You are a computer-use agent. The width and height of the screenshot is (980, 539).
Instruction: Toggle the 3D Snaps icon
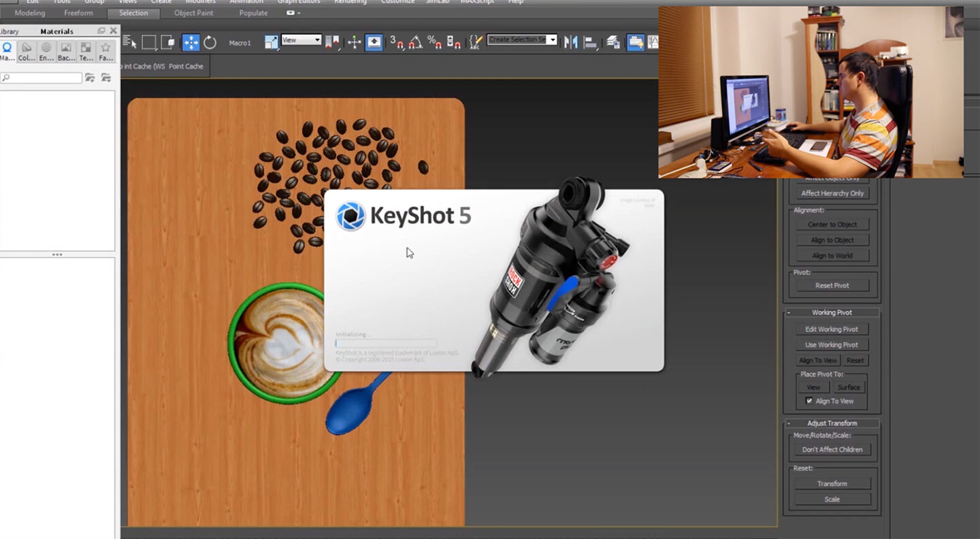(396, 42)
